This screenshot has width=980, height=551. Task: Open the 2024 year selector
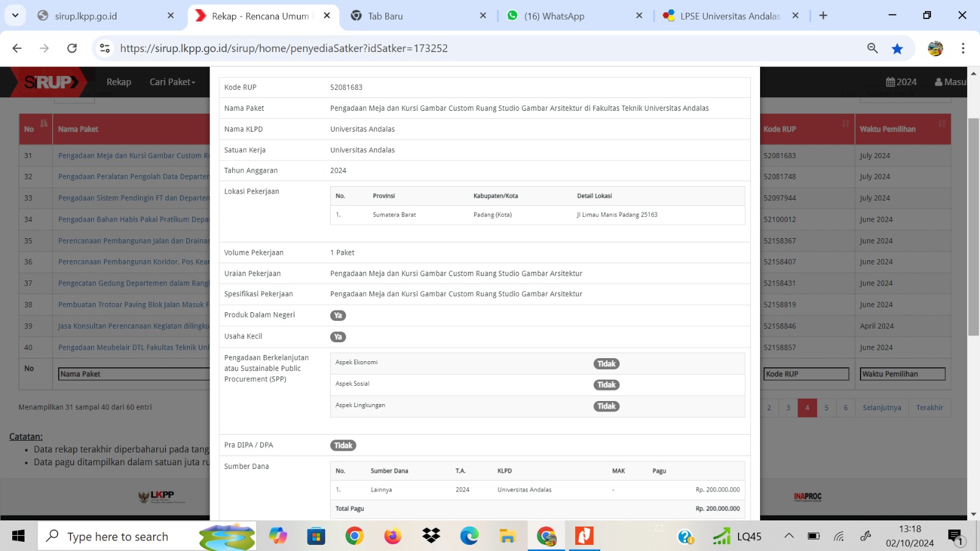click(x=901, y=82)
